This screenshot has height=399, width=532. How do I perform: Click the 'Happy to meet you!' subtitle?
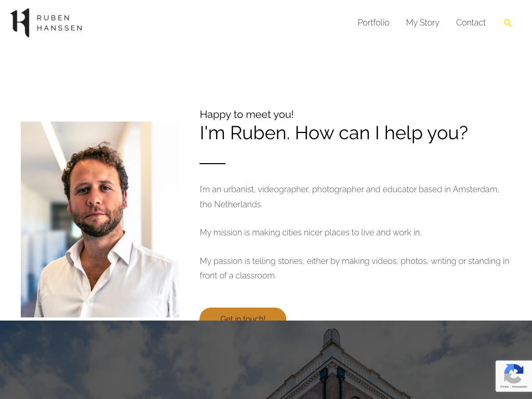coord(247,114)
